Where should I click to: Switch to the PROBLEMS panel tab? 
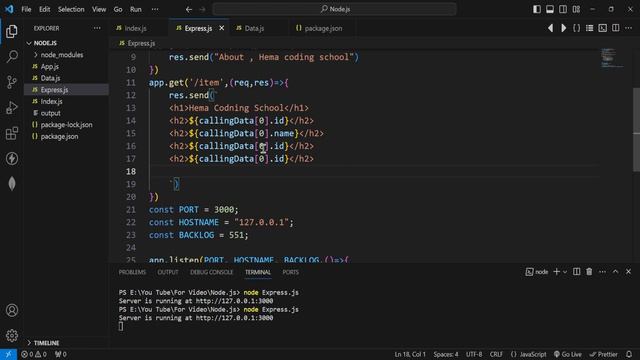click(132, 272)
